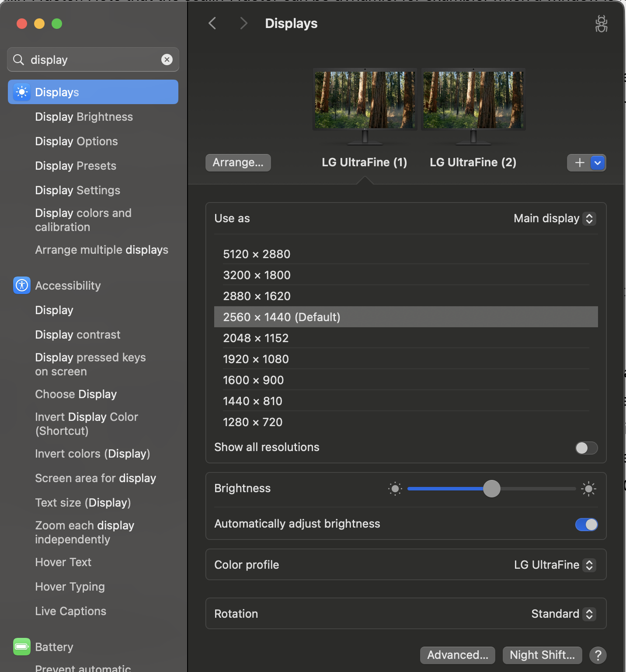Clear the search field with X icon
This screenshot has height=672, width=626.
(x=167, y=59)
